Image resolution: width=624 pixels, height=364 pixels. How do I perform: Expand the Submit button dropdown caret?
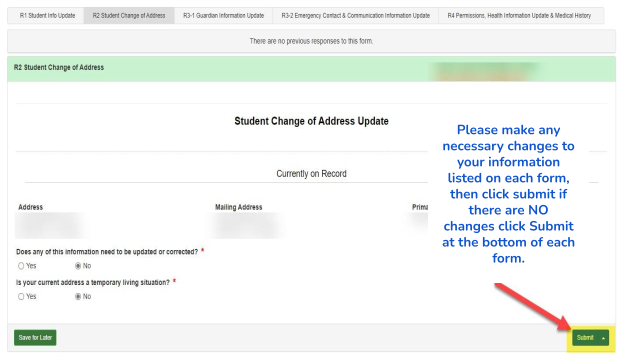pyautogui.click(x=603, y=338)
